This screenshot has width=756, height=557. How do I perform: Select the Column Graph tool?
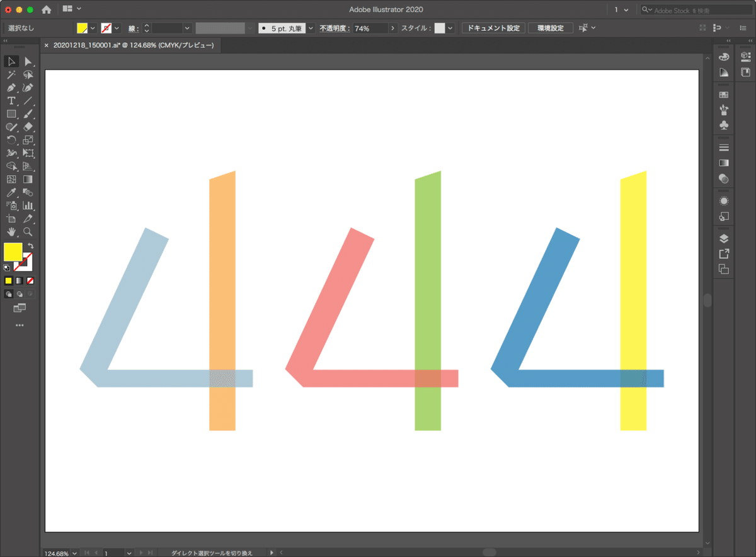[x=28, y=205]
